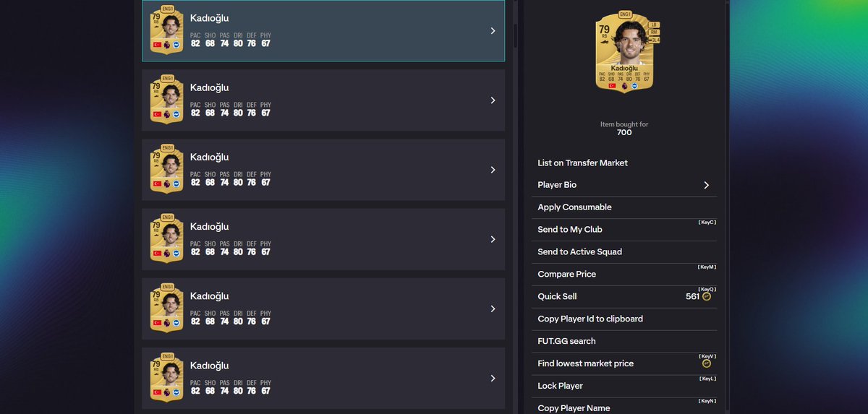
Task: Click the LB alternate position badge
Action: tap(655, 25)
